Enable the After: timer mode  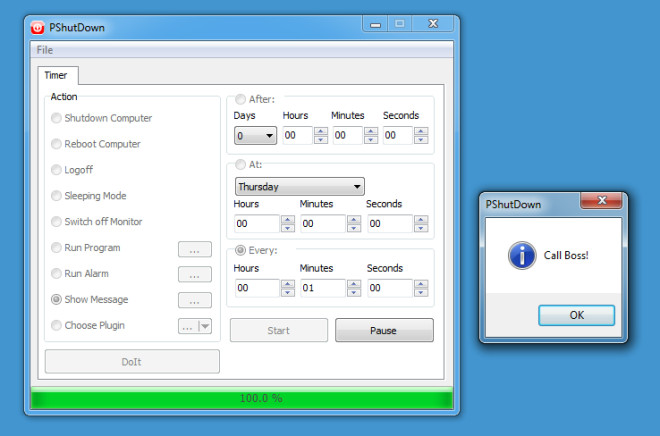[x=240, y=99]
